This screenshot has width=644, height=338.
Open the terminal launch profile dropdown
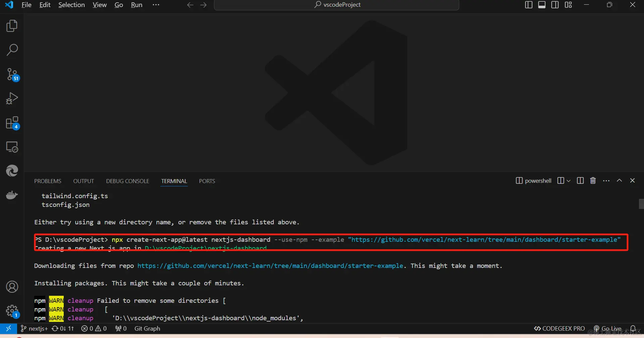tap(569, 181)
